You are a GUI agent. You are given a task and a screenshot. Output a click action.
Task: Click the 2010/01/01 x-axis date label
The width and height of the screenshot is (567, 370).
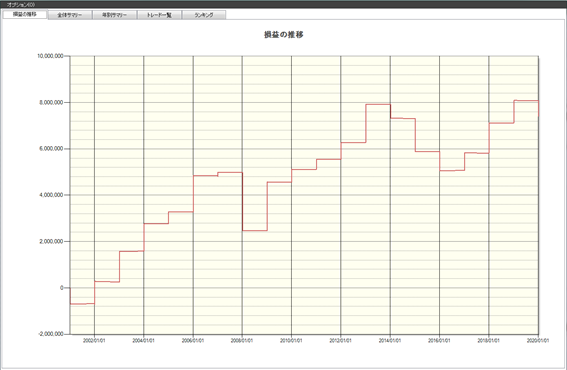click(291, 341)
